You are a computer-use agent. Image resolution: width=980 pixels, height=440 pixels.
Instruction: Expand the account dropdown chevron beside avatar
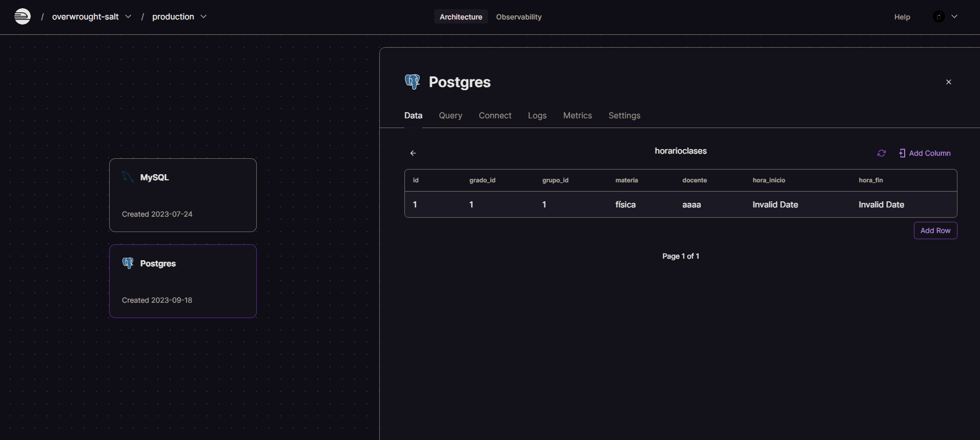pyautogui.click(x=954, y=16)
